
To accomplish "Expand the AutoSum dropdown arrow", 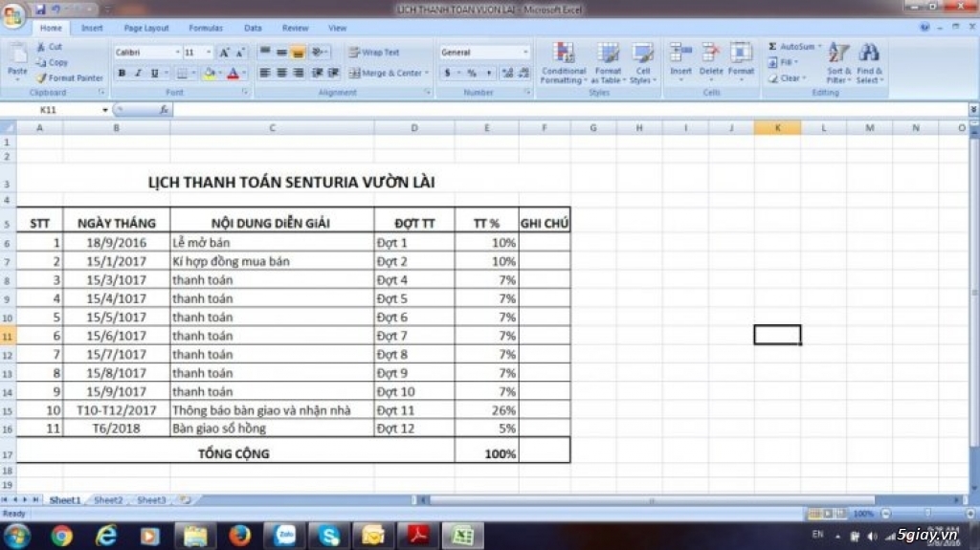I will pyautogui.click(x=819, y=46).
